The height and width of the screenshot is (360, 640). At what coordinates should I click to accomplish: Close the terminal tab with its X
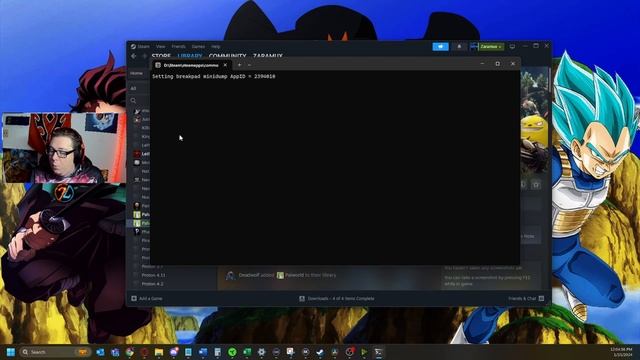click(225, 65)
